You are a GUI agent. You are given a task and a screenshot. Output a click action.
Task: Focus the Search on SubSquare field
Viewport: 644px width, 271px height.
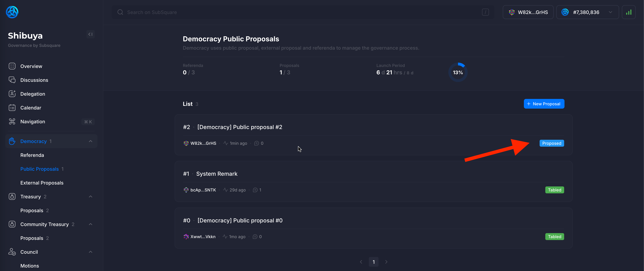coord(300,12)
